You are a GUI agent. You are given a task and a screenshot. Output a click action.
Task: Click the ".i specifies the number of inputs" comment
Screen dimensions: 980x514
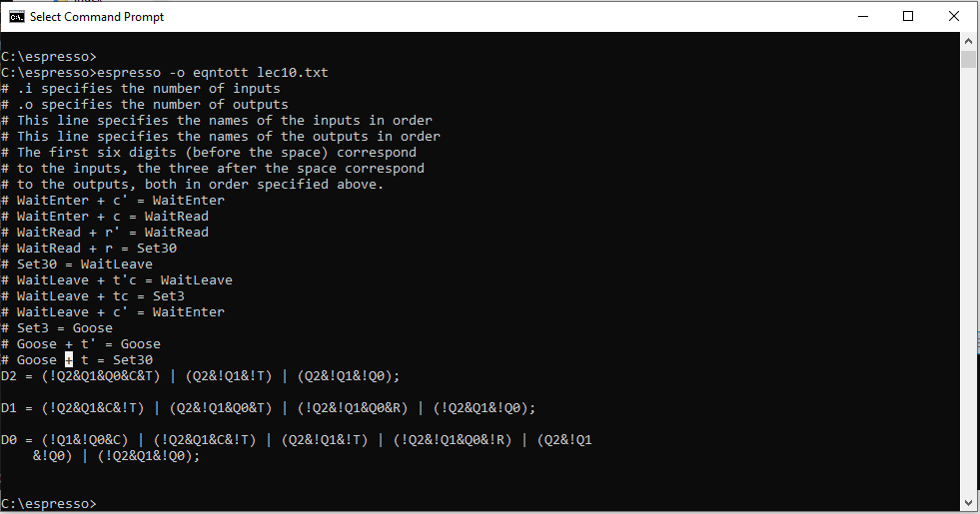tap(148, 89)
